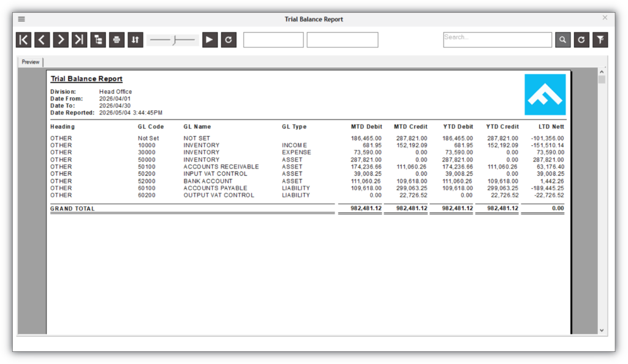Click the 'Trial Balance Report' underlined heading
Screen dimensions: 628x364
point(86,79)
